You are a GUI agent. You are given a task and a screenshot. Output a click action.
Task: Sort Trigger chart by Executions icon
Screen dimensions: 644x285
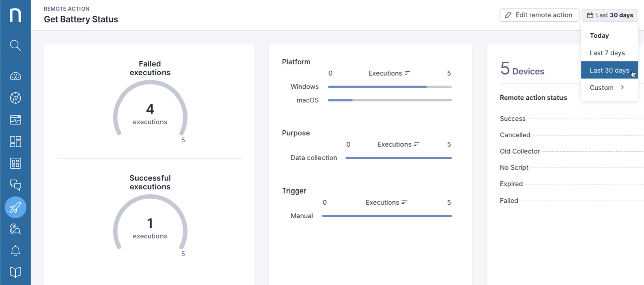pyautogui.click(x=405, y=202)
